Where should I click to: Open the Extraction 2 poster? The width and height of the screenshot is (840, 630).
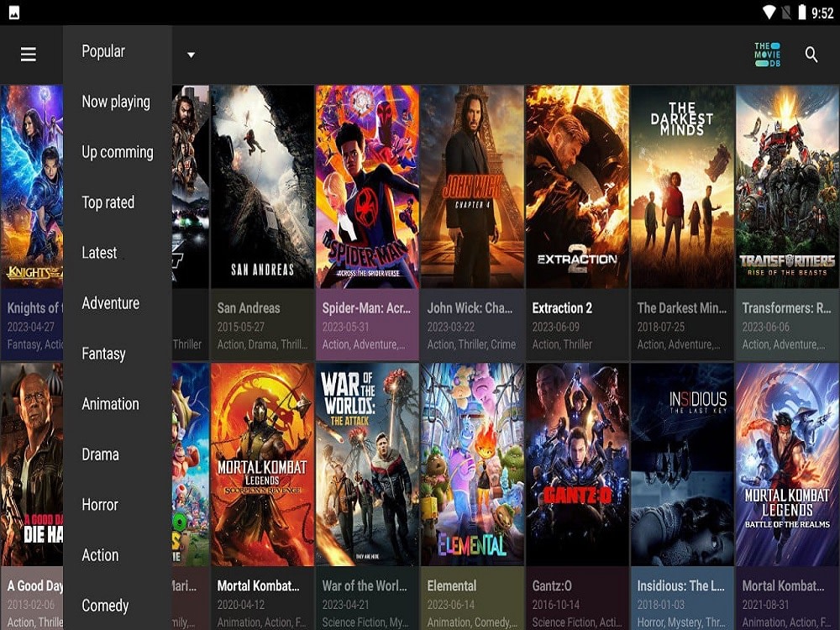click(577, 187)
